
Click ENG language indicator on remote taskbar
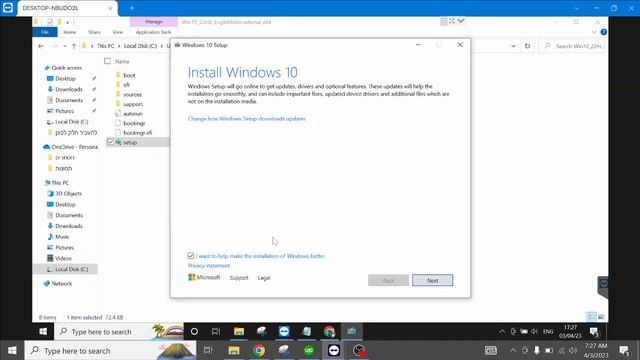548,332
